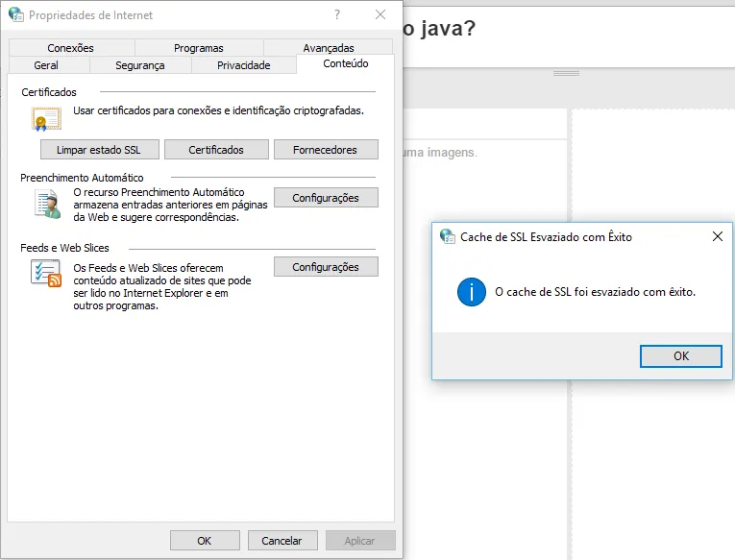
Task: Click the Fornecedores button
Action: (326, 150)
